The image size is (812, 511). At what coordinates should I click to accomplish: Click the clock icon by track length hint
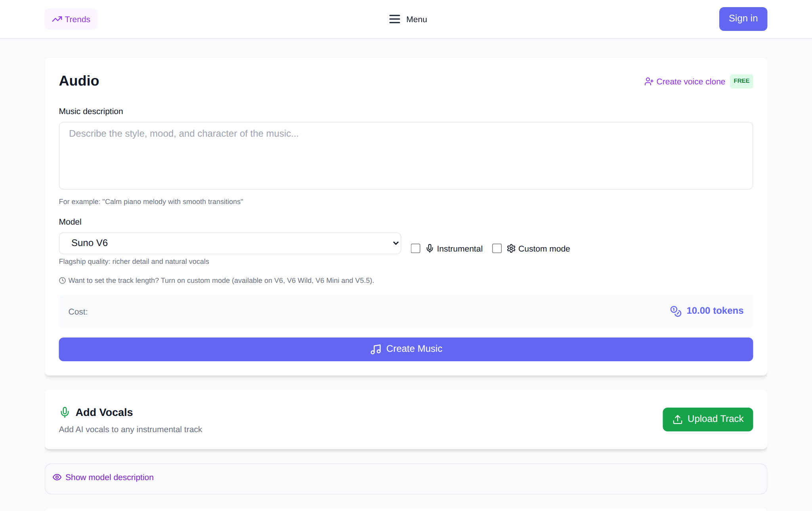click(x=62, y=280)
